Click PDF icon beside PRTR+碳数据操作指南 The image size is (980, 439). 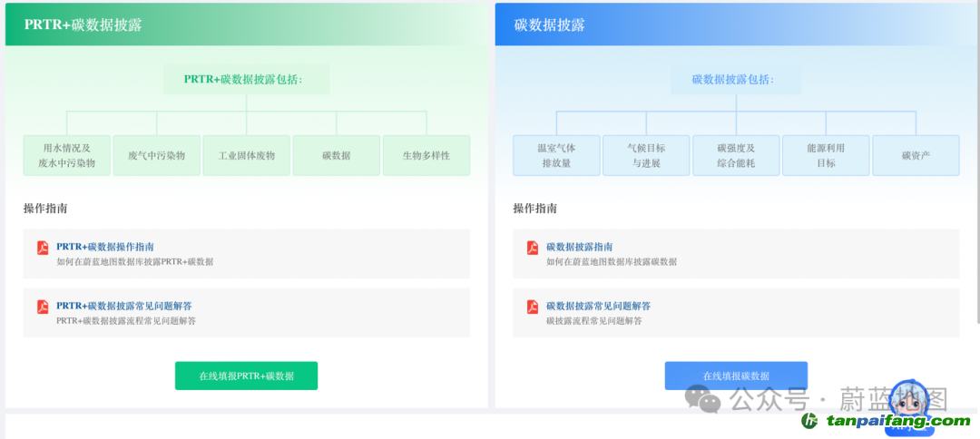tap(43, 248)
